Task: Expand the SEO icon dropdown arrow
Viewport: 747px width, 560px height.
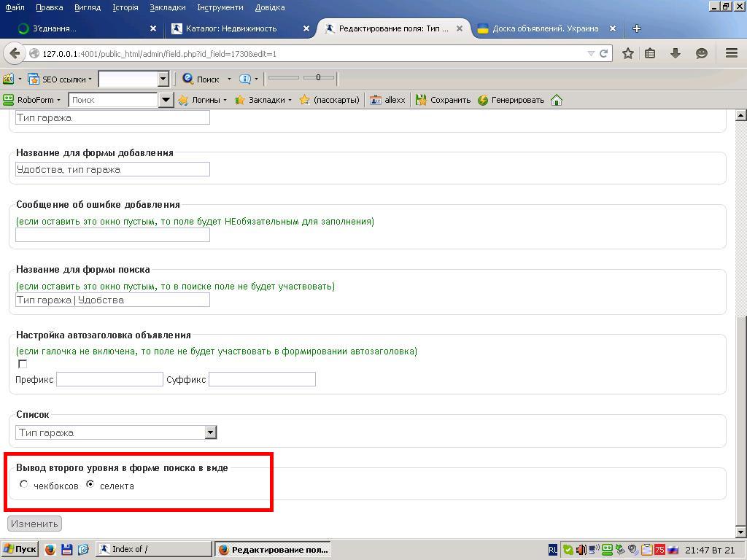Action: (x=20, y=79)
